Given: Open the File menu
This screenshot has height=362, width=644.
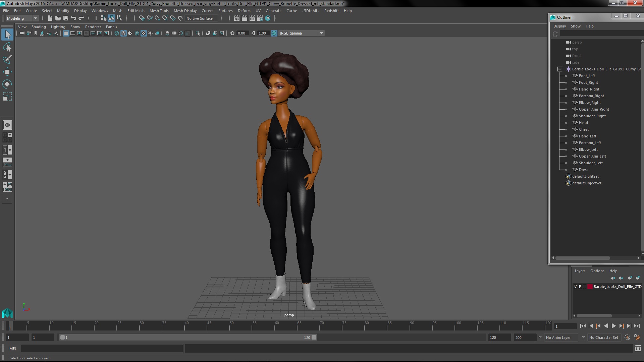Looking at the screenshot, I should (x=6, y=11).
